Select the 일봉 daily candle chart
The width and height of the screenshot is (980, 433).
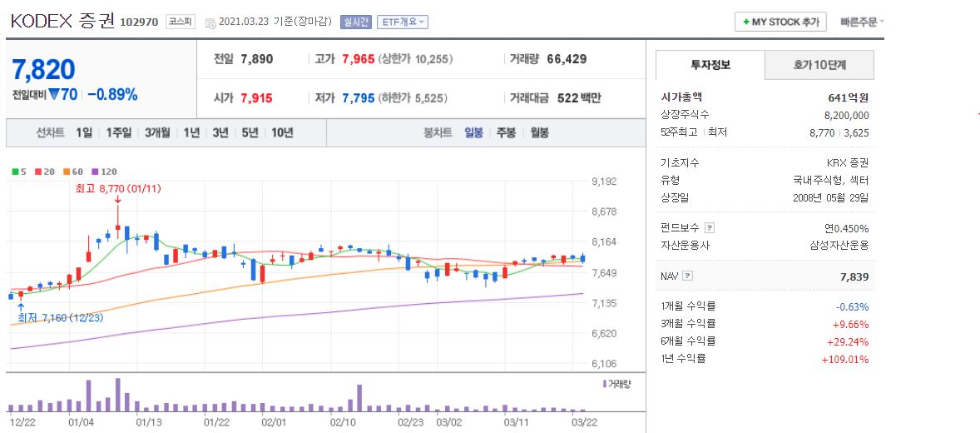[473, 132]
